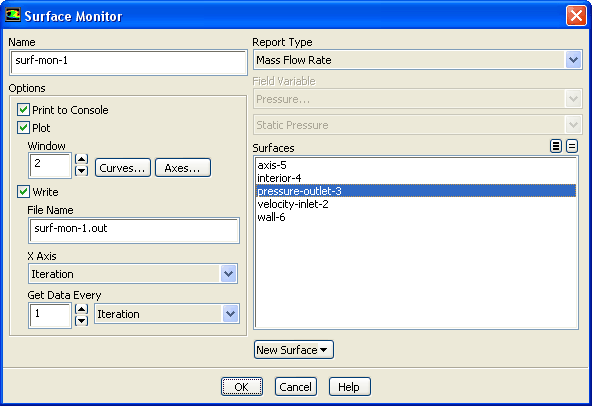
Task: Disable the Write checkbox
Action: click(23, 192)
